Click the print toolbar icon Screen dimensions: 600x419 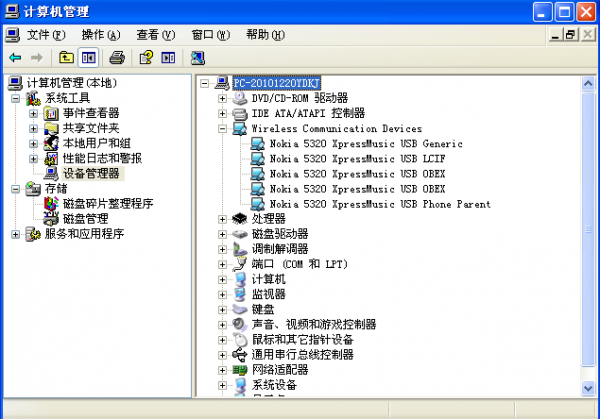coord(117,57)
